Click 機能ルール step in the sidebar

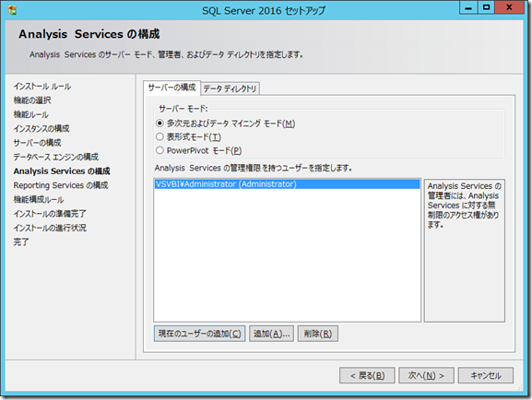point(30,114)
